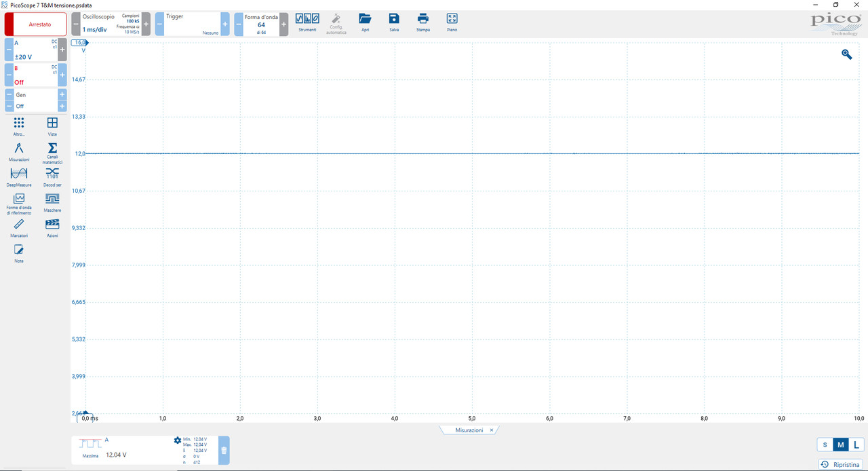Open channel A ±20 V settings
Image resolution: width=868 pixels, height=471 pixels.
click(35, 50)
